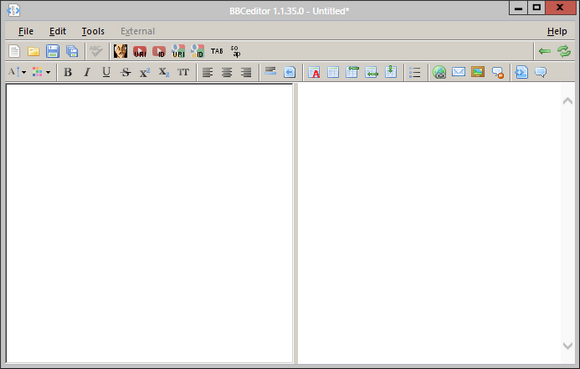Click the indent page arrow icon
580x369 pixels.
click(290, 72)
